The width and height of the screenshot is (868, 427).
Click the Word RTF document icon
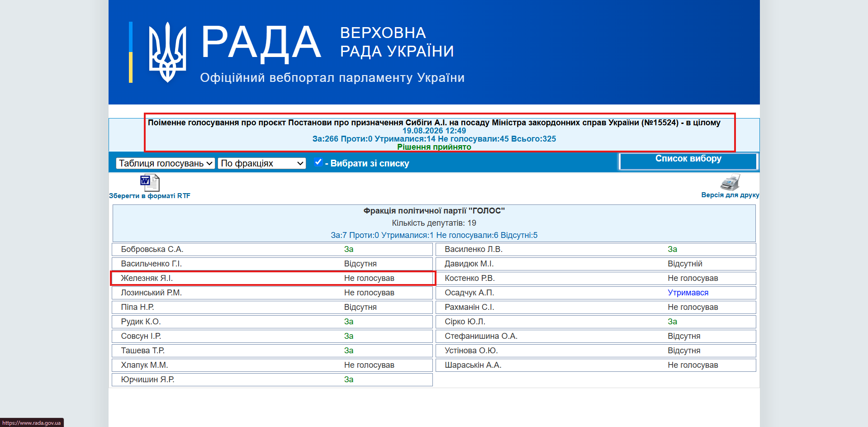(150, 183)
